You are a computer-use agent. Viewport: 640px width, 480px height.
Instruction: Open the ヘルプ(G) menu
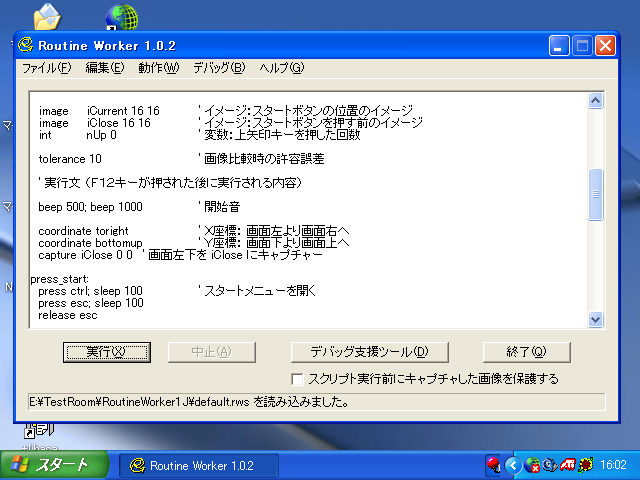click(x=282, y=68)
